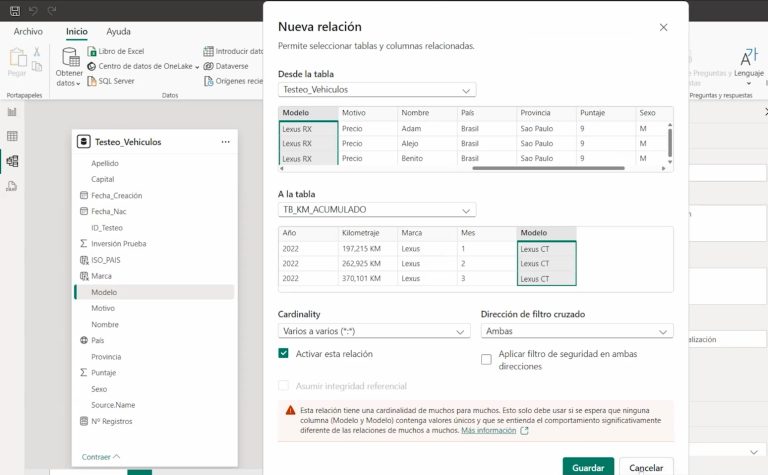This screenshot has width=768, height=475.
Task: Click the Orígenes recientes icon
Action: click(208, 81)
